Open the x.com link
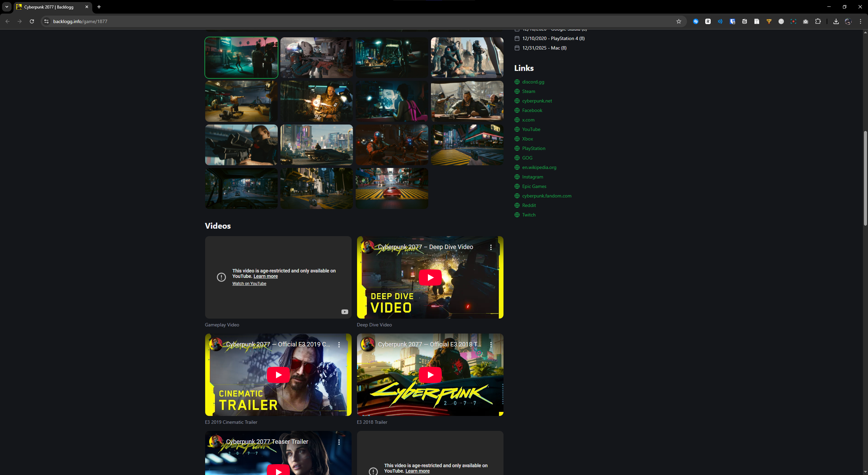The image size is (868, 475). point(528,120)
